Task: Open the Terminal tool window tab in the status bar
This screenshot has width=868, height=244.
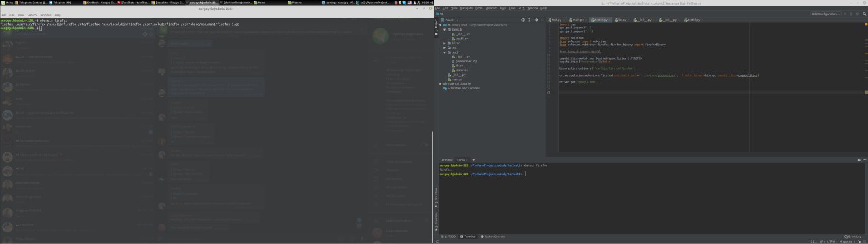Action: (x=469, y=237)
